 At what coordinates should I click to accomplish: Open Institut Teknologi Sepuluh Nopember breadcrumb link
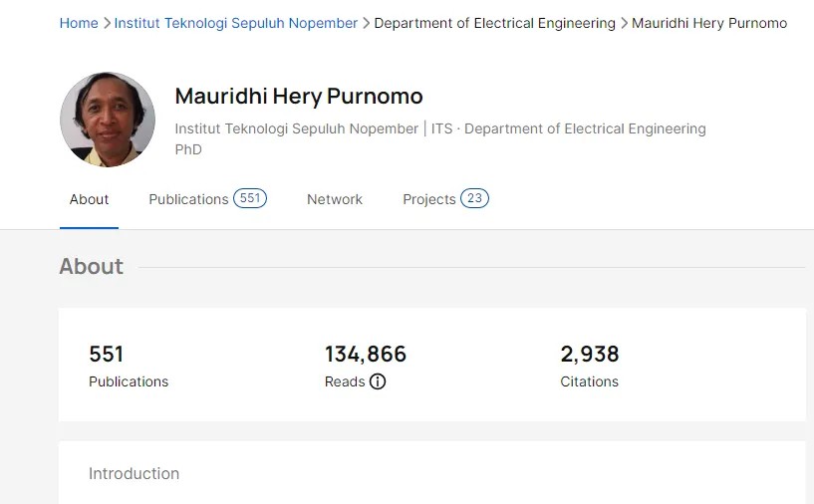coord(236,23)
